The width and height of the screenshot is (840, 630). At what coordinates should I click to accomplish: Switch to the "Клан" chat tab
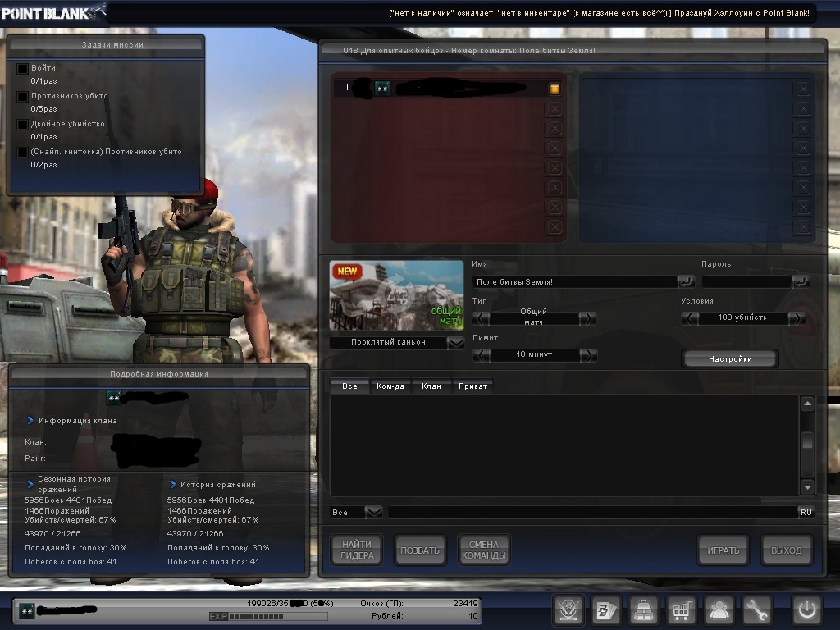[x=431, y=386]
